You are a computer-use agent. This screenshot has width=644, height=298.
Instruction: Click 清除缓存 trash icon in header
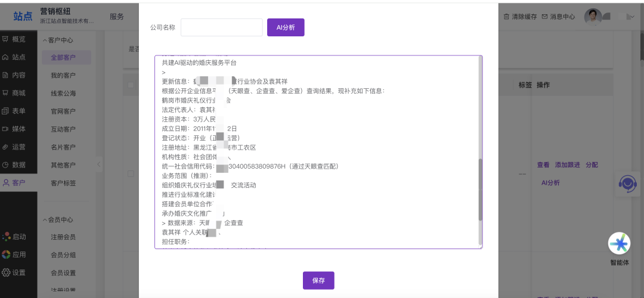(x=507, y=17)
